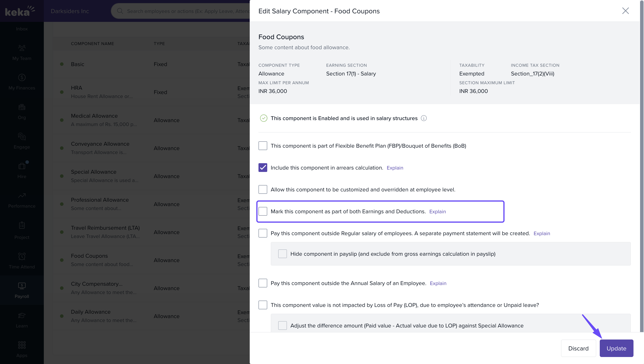This screenshot has width=644, height=364.
Task: Open the Performance sidebar icon
Action: pyautogui.click(x=22, y=196)
